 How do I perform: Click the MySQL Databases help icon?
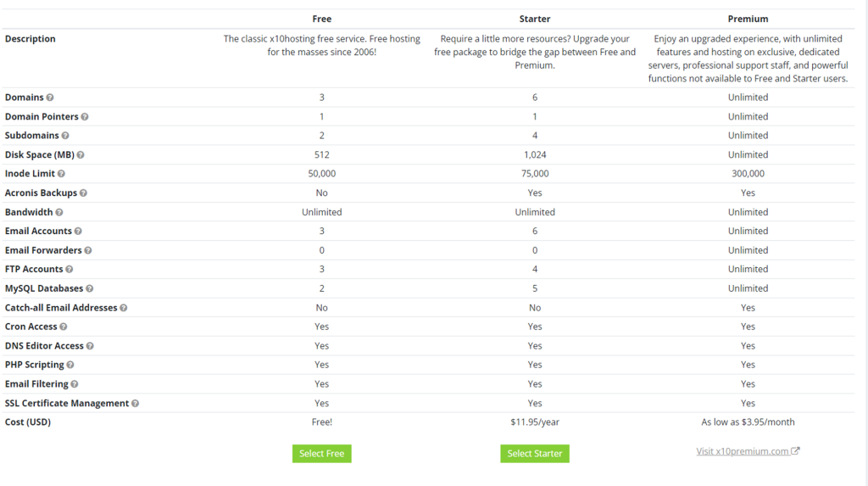click(90, 288)
